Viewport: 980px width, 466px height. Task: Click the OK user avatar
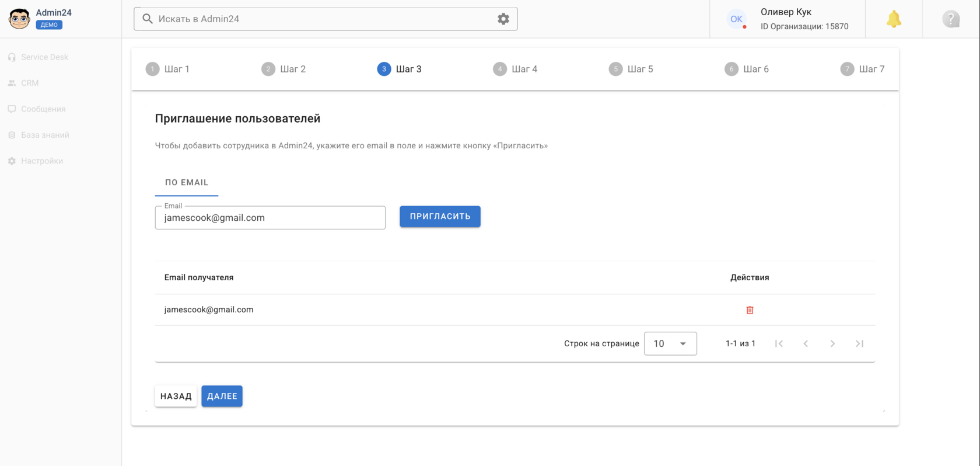(x=736, y=19)
